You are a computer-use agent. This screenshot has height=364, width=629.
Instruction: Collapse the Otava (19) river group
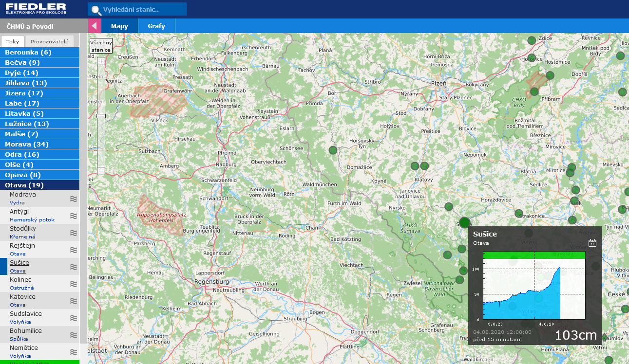tap(24, 185)
